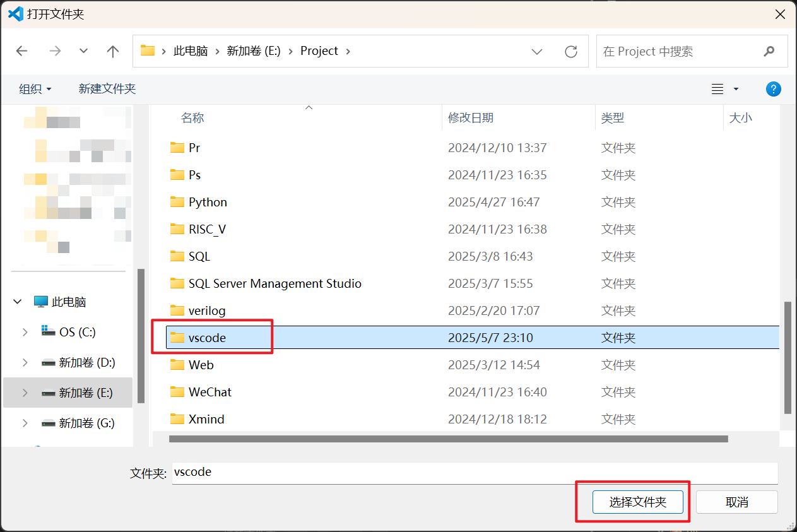Click the file list horizontal scrollbar

(449, 439)
